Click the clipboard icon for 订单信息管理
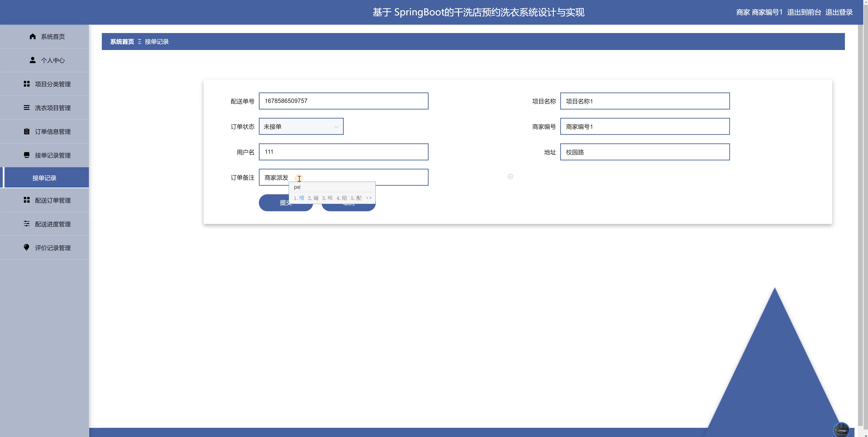 [27, 131]
